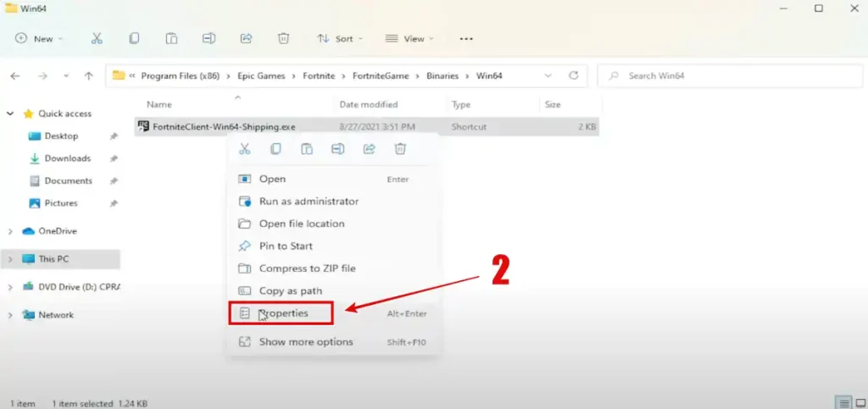Click the Cut scissors icon in the context menu
This screenshot has height=409, width=868.
[244, 149]
